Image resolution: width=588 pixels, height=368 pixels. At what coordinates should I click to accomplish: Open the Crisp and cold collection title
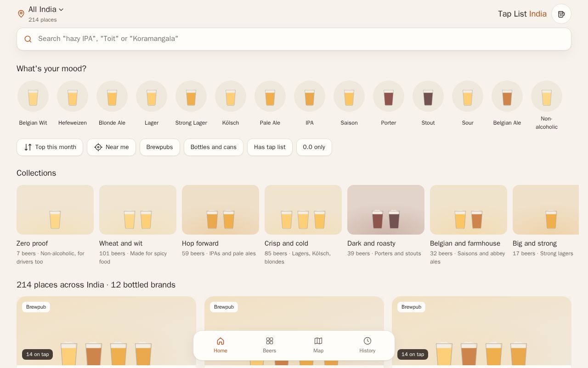(286, 243)
